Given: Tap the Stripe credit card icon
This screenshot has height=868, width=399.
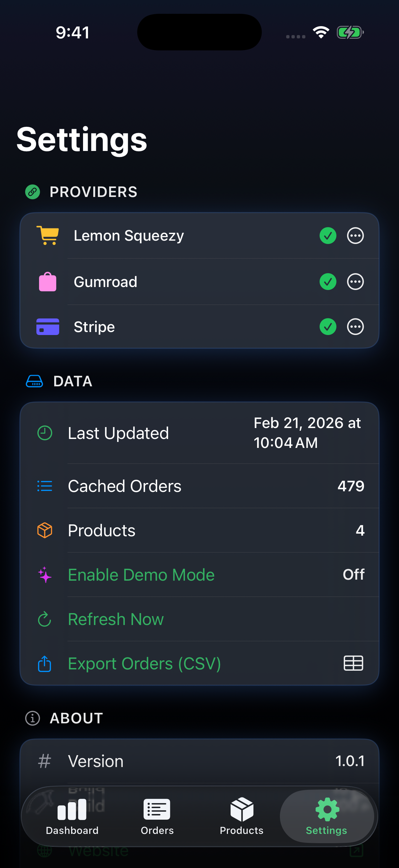Looking at the screenshot, I should tap(47, 327).
